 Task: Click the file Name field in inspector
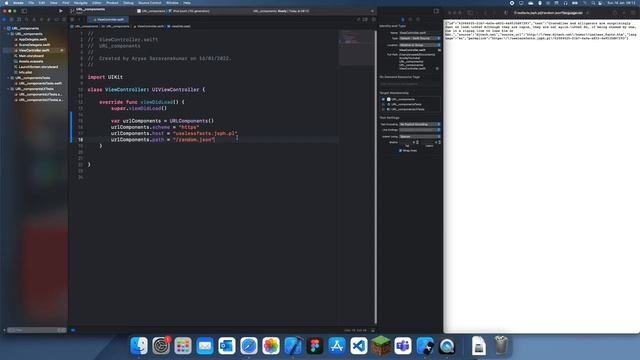click(x=420, y=33)
